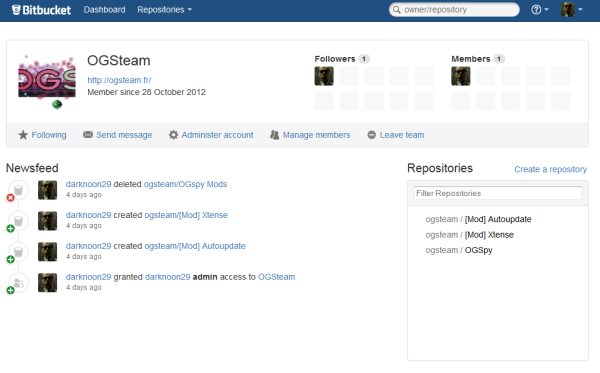Click the created Xtense event icon
This screenshot has height=373, width=600.
(18, 221)
